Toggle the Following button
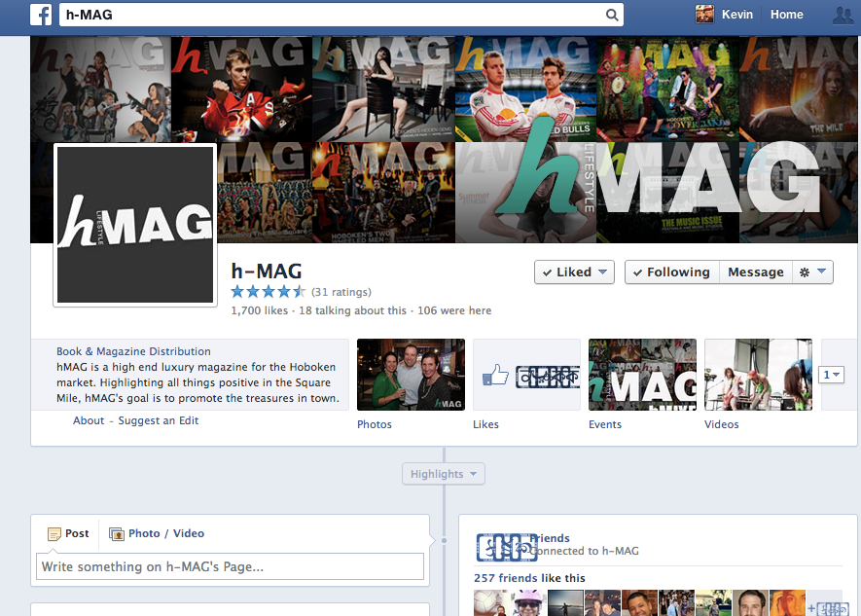861x616 pixels. coord(672,272)
